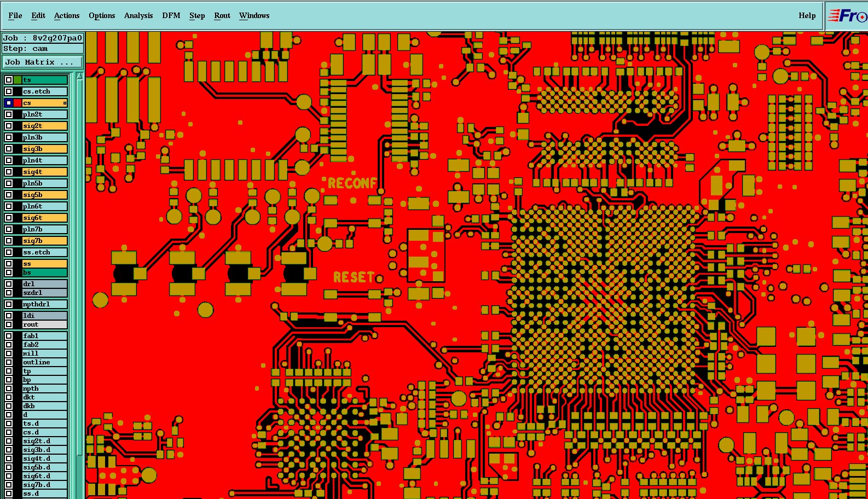The height and width of the screenshot is (499, 868).
Task: Open the Analysis menu
Action: click(x=138, y=15)
